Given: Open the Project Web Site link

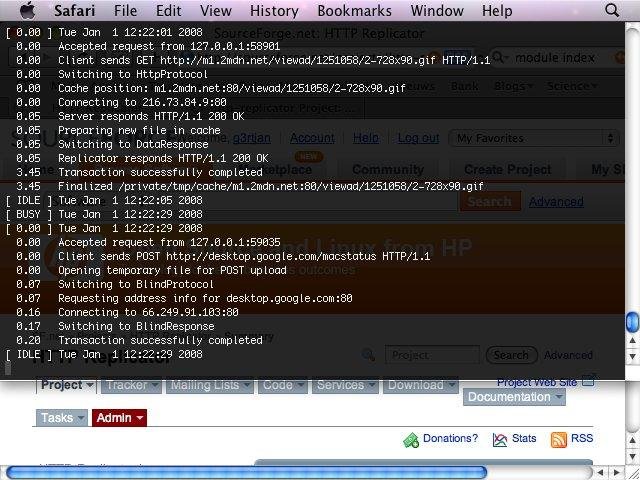Looking at the screenshot, I should (537, 382).
